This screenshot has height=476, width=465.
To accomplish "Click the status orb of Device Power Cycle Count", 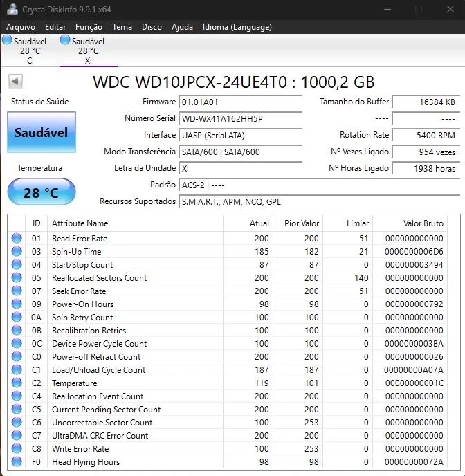I will [17, 343].
